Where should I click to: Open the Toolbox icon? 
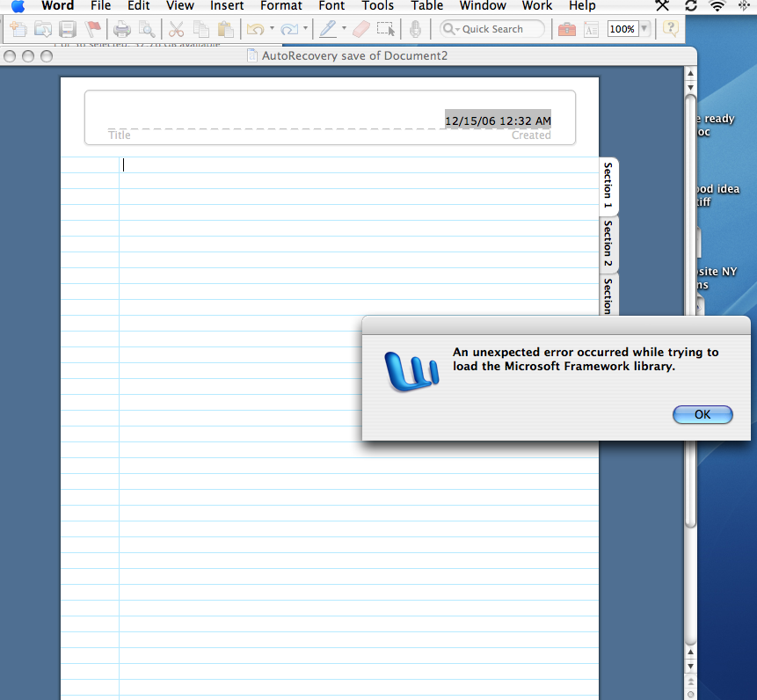pos(567,29)
